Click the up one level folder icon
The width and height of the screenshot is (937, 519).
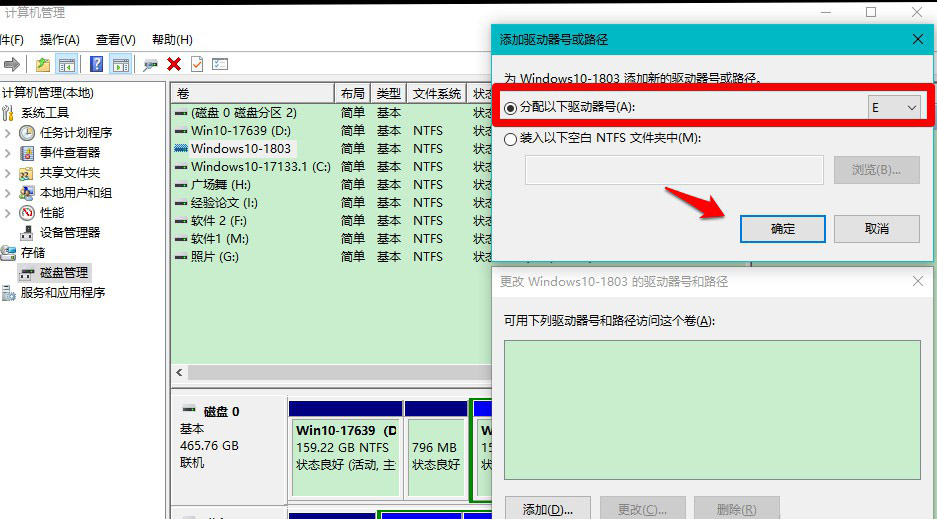[43, 64]
